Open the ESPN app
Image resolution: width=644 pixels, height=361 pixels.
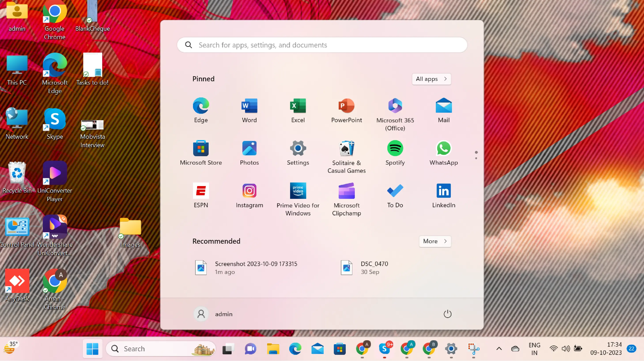(x=201, y=195)
